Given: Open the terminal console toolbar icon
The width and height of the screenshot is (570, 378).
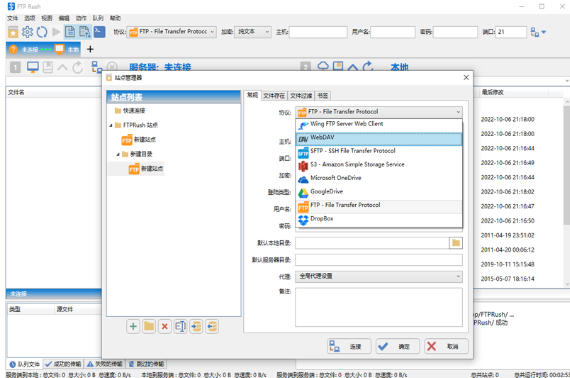Looking at the screenshot, I should 99,32.
